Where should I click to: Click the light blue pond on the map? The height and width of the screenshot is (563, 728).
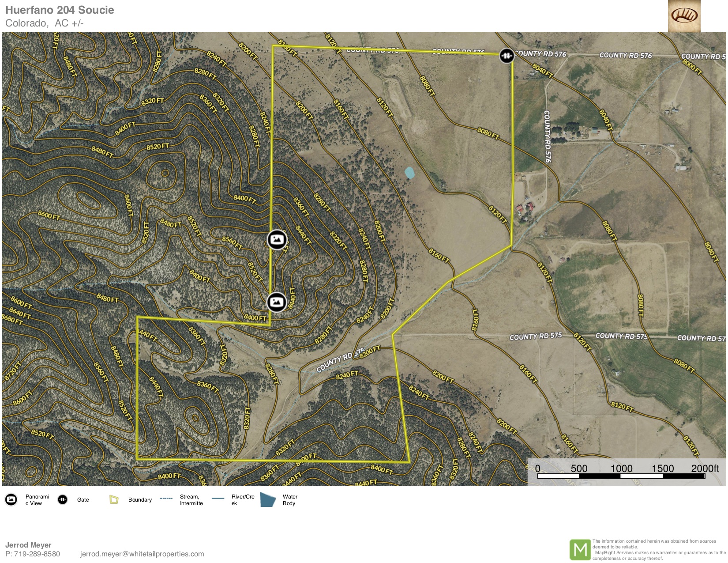click(409, 173)
